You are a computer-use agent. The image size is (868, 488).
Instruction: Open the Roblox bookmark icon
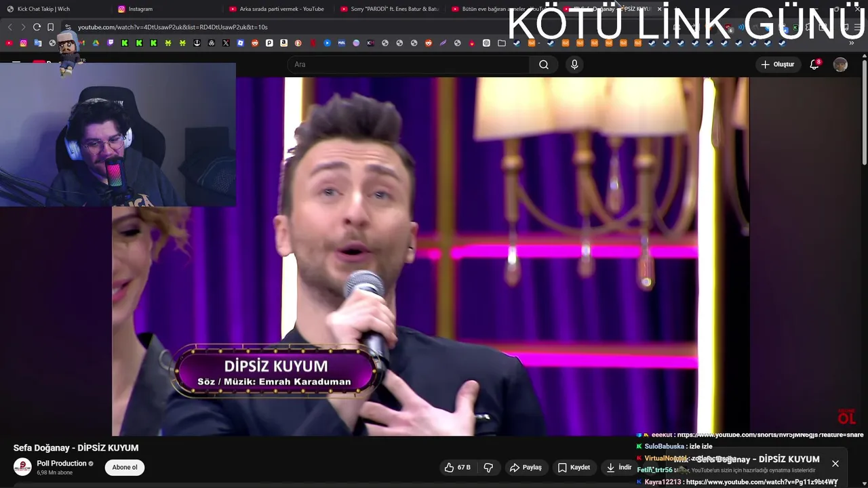(240, 43)
